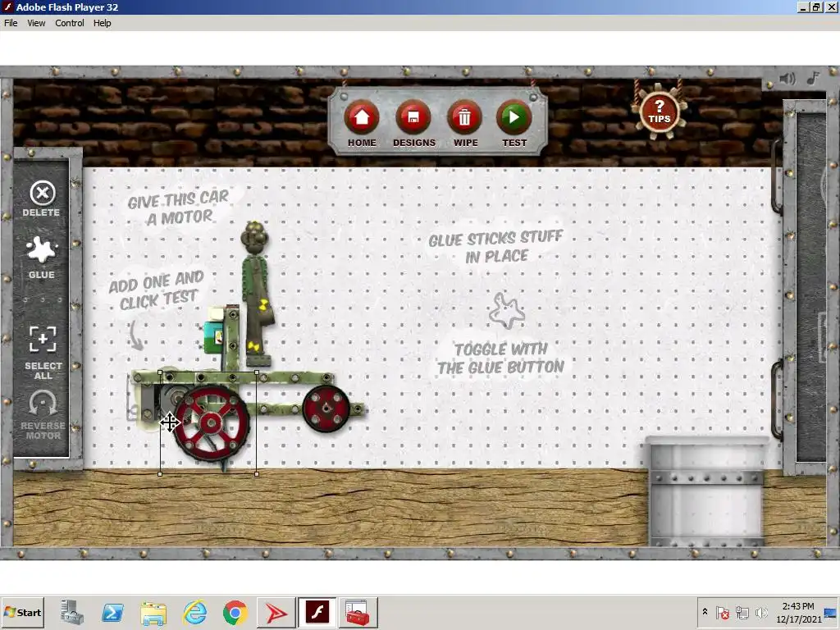Toggle the GLUE splat button
The image size is (840, 630).
(x=42, y=258)
